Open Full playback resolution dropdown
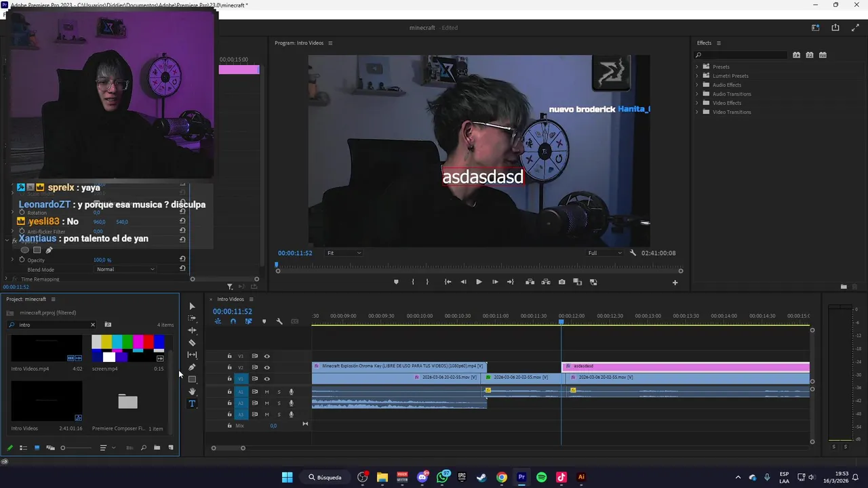 coord(605,253)
